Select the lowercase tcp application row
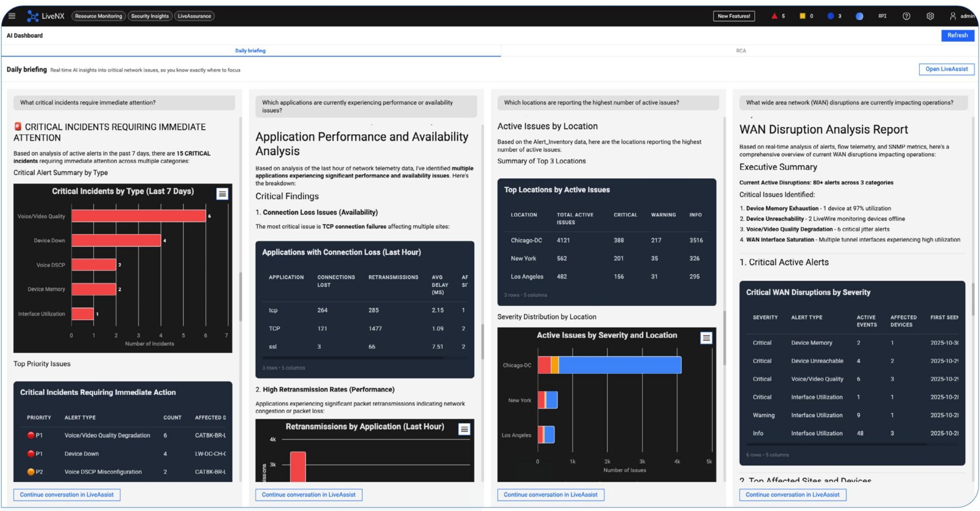Image resolution: width=980 pixels, height=511 pixels. 365,310
